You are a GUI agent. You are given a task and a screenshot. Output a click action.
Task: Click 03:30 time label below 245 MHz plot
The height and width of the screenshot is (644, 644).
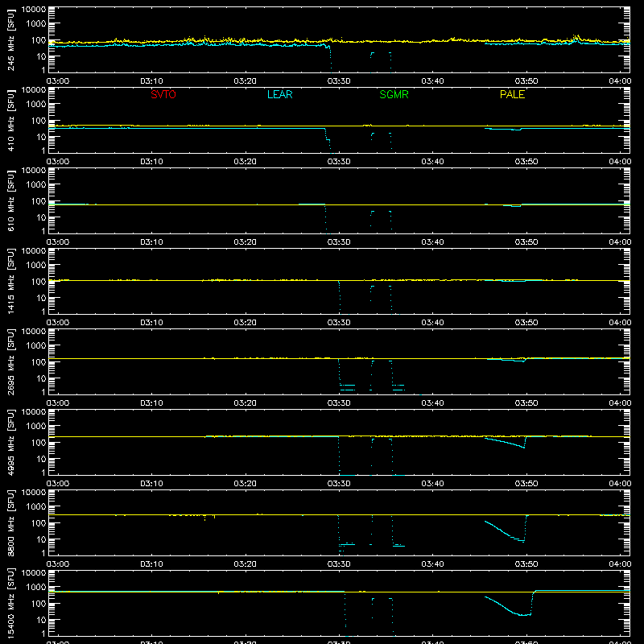tap(339, 81)
